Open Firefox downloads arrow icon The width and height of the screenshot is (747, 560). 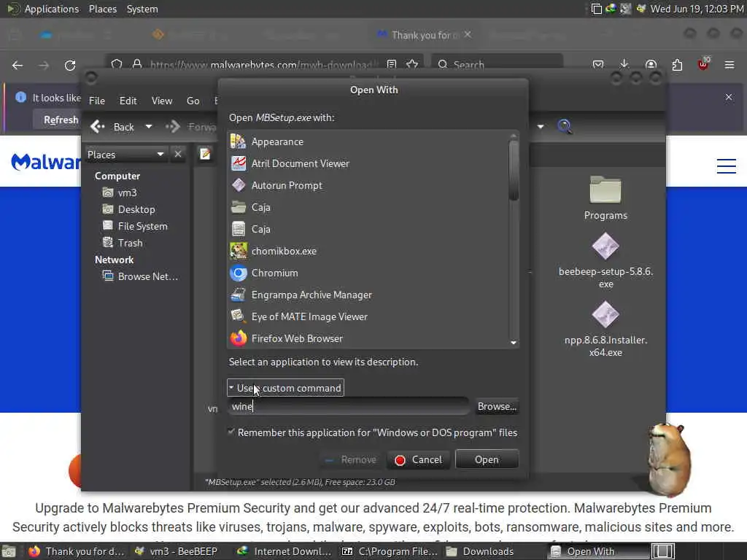pos(624,64)
